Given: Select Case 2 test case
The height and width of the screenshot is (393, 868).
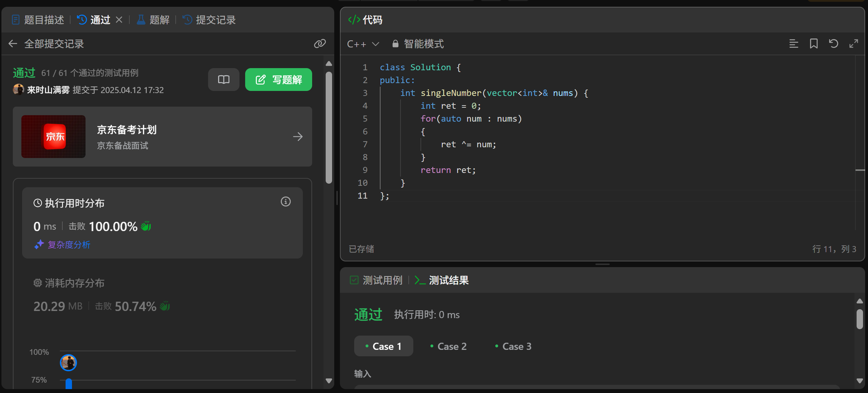Looking at the screenshot, I should click(x=448, y=346).
